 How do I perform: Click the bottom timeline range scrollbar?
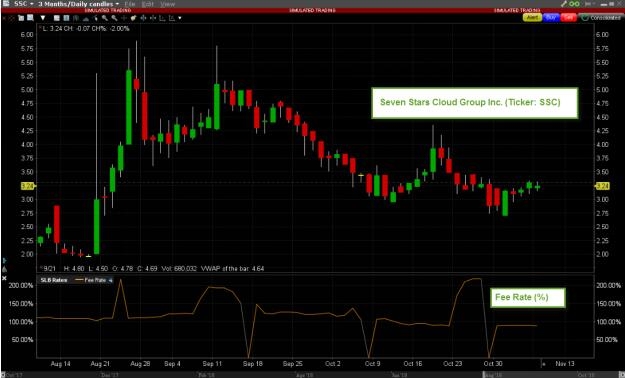312,375
